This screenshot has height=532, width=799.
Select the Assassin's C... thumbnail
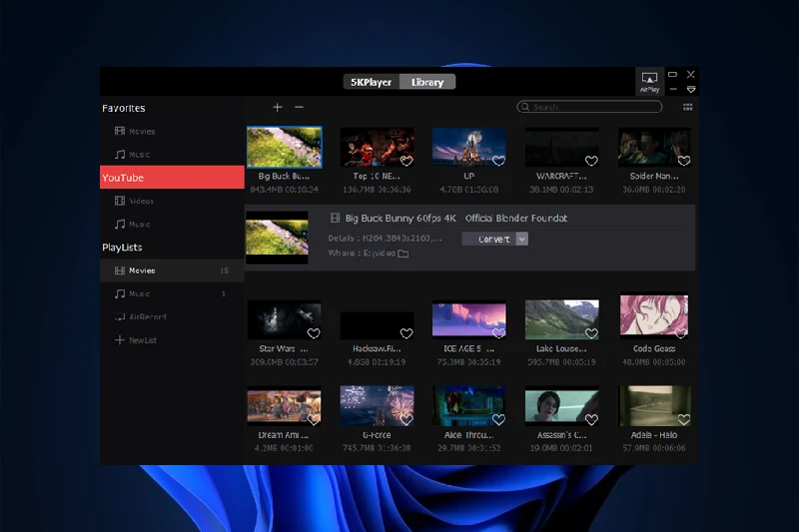tap(562, 406)
